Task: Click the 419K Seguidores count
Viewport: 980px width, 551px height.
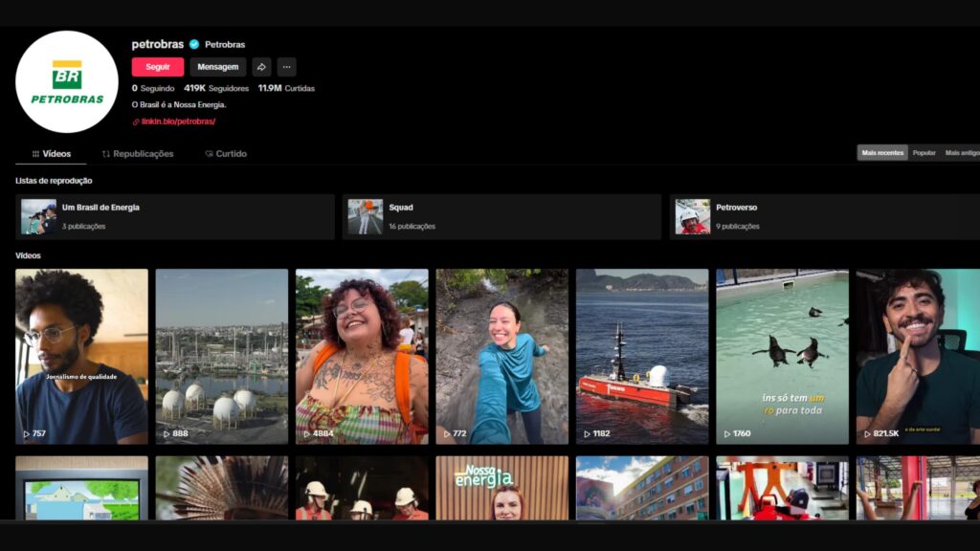Action: pos(216,88)
